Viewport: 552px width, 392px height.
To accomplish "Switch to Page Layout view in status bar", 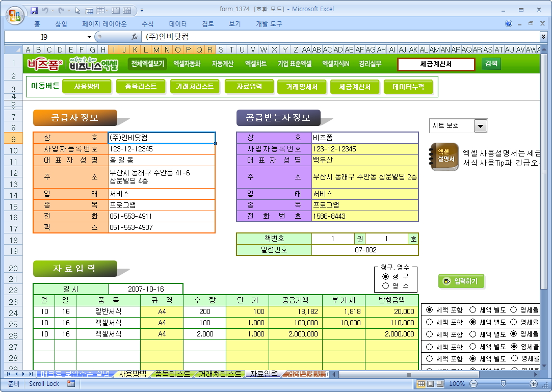I will 430,384.
